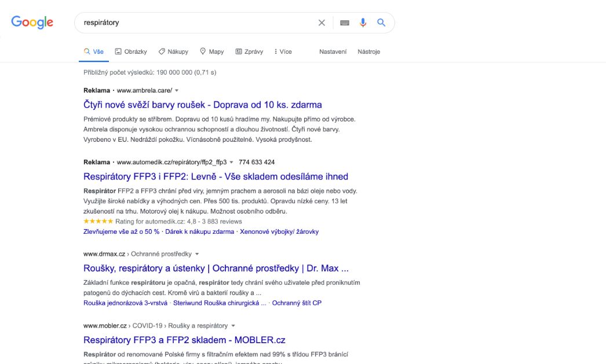The width and height of the screenshot is (606, 364).
Task: Open sitelink Rouška jednorázová 3-vrstvá
Action: (126, 303)
